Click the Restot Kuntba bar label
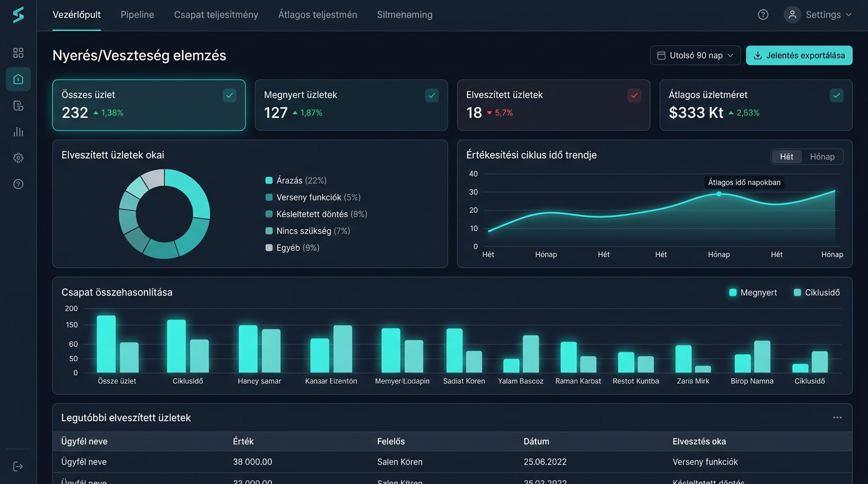868x484 pixels. point(636,381)
